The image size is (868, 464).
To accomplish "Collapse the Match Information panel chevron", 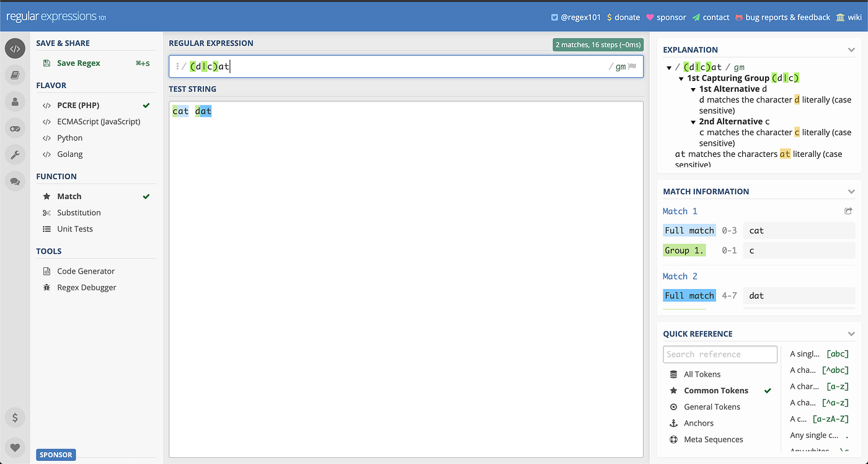I will pyautogui.click(x=851, y=192).
